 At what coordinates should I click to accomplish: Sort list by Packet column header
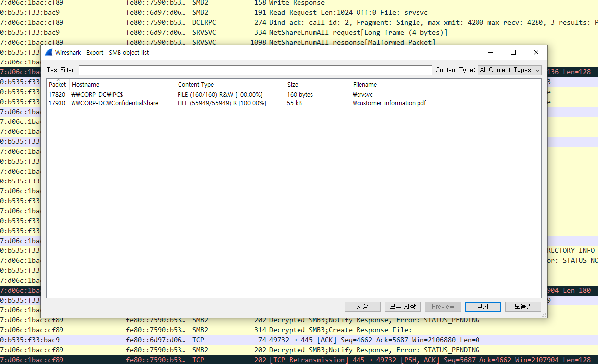coord(58,84)
